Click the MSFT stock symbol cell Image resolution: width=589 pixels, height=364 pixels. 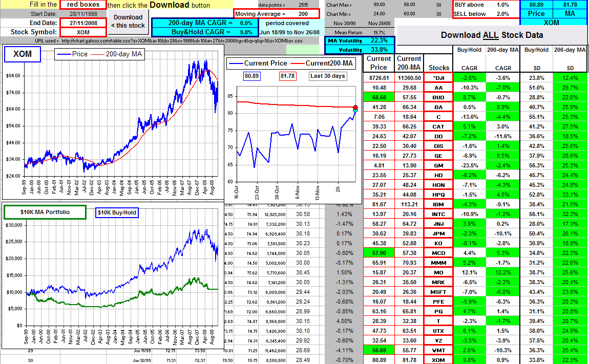(438, 292)
